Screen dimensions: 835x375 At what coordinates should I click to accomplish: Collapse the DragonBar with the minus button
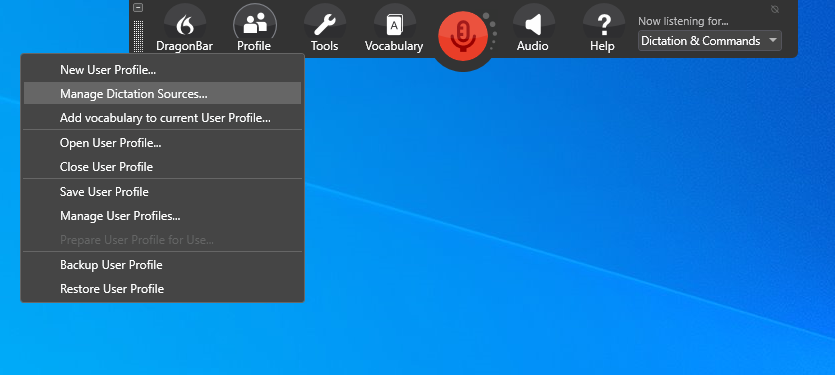click(x=138, y=7)
